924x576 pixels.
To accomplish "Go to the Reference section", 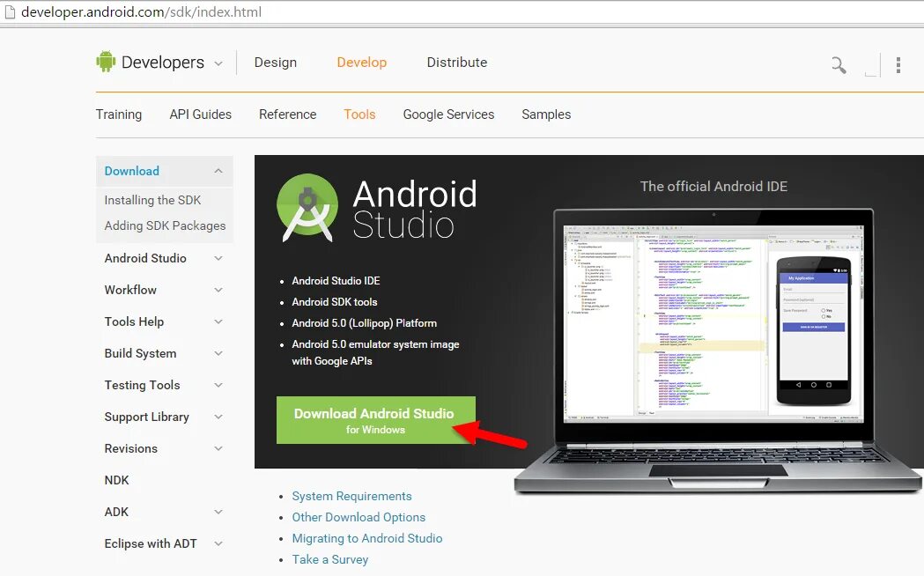I will [x=287, y=114].
